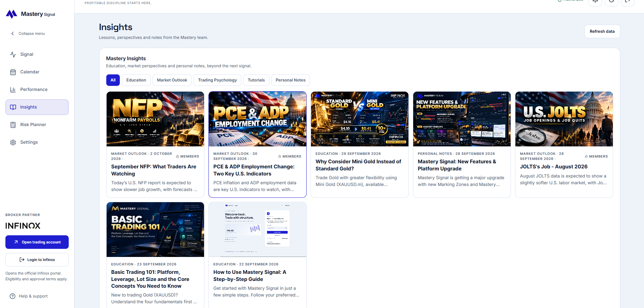Image resolution: width=644 pixels, height=308 pixels.
Task: Click 'EDUCATION · 23 SEPTEMBER 2026' label
Action: click(144, 264)
